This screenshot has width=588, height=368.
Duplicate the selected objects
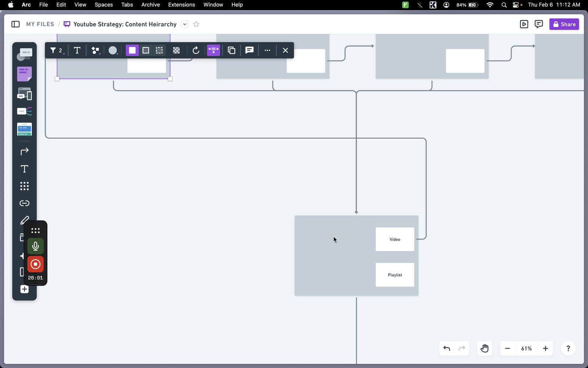[x=232, y=50]
